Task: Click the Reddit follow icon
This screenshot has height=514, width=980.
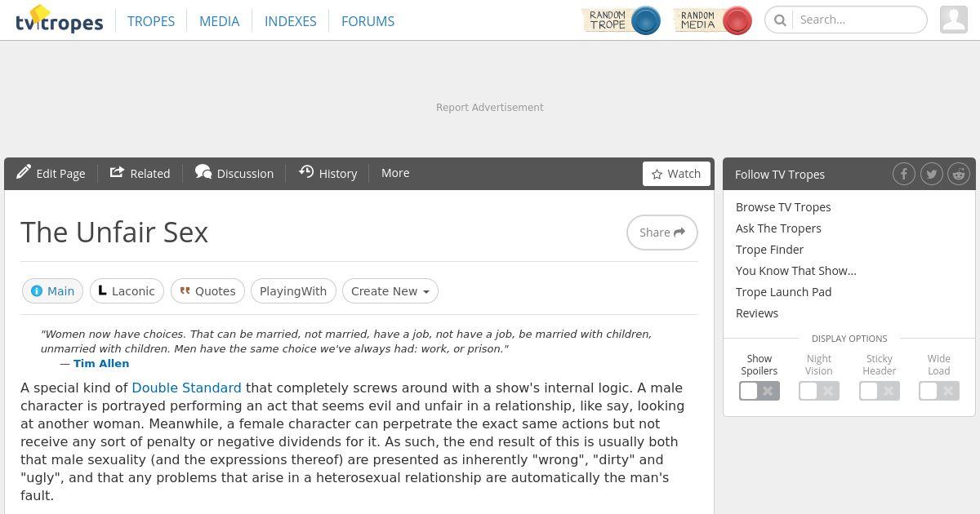Action: point(959,174)
